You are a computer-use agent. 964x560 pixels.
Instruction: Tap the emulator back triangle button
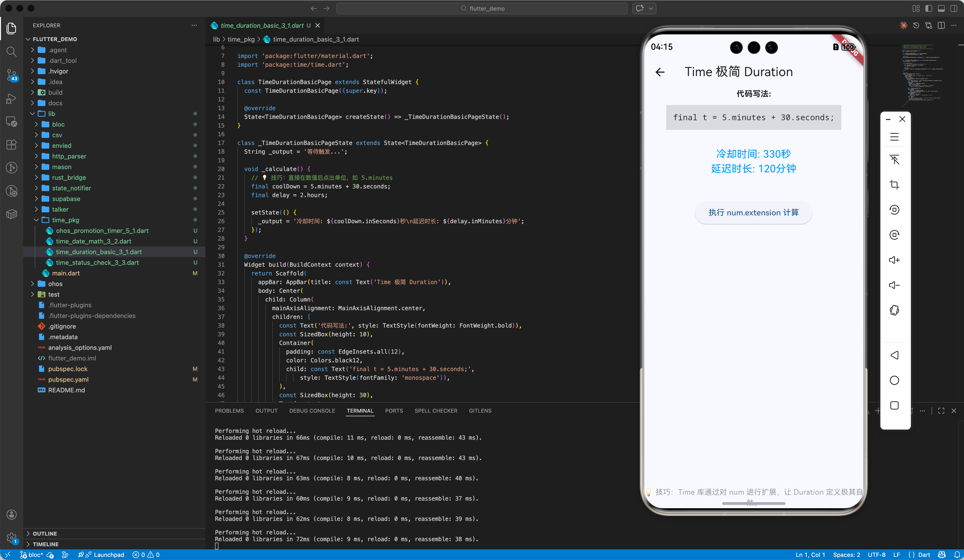point(894,355)
